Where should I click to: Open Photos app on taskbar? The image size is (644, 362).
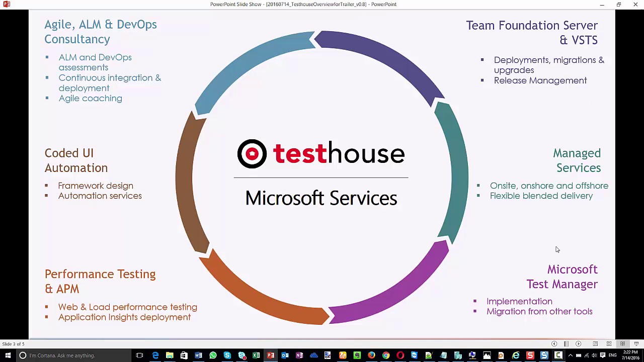click(487, 355)
